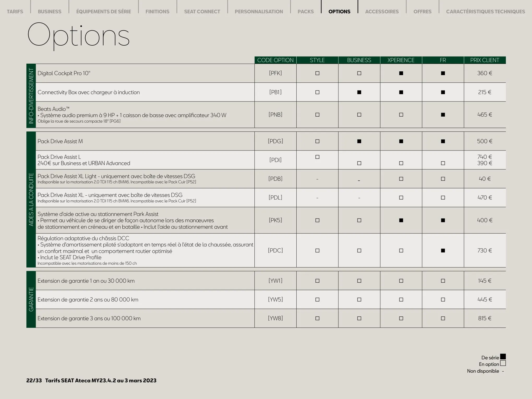Click the FR column header
The height and width of the screenshot is (399, 532).
click(x=443, y=60)
